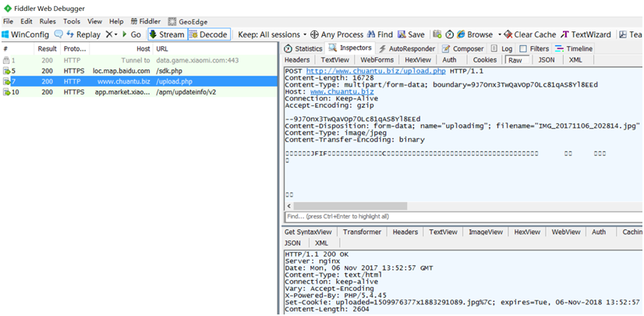Image resolution: width=644 pixels, height=316 pixels.
Task: Select the request Auth tab
Action: (449, 59)
